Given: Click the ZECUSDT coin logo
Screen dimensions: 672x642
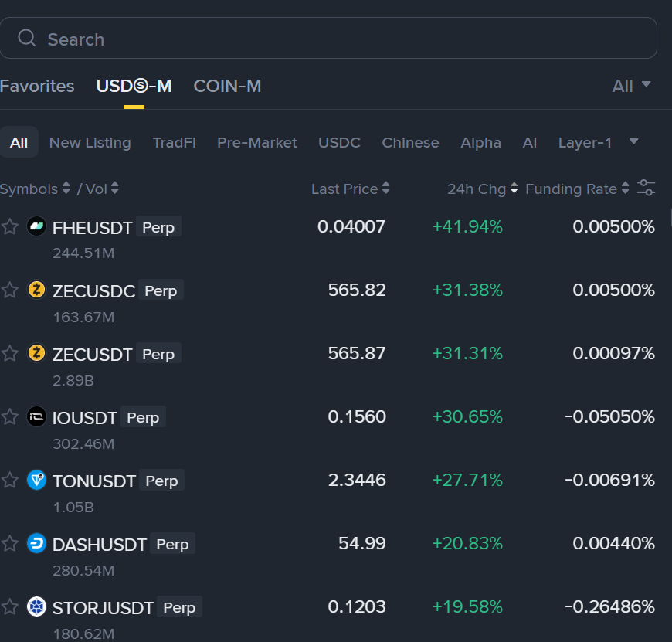Looking at the screenshot, I should pyautogui.click(x=36, y=353).
